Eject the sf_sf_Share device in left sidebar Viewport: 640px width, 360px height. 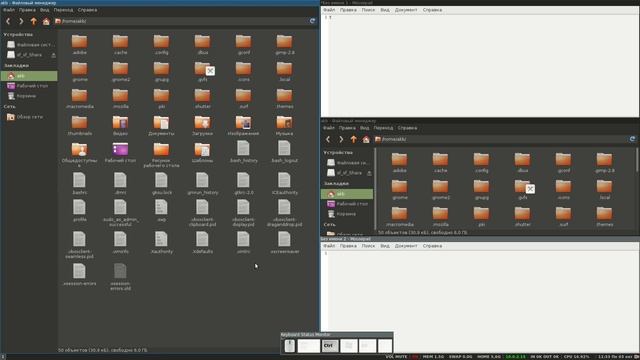click(x=53, y=55)
